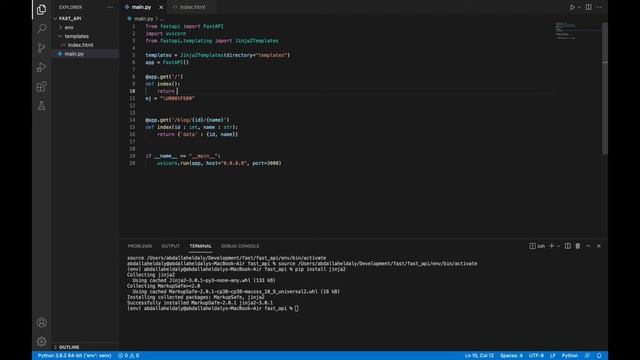The height and width of the screenshot is (360, 640).
Task: Kill the terminal with trash icon
Action: pyautogui.click(x=578, y=246)
